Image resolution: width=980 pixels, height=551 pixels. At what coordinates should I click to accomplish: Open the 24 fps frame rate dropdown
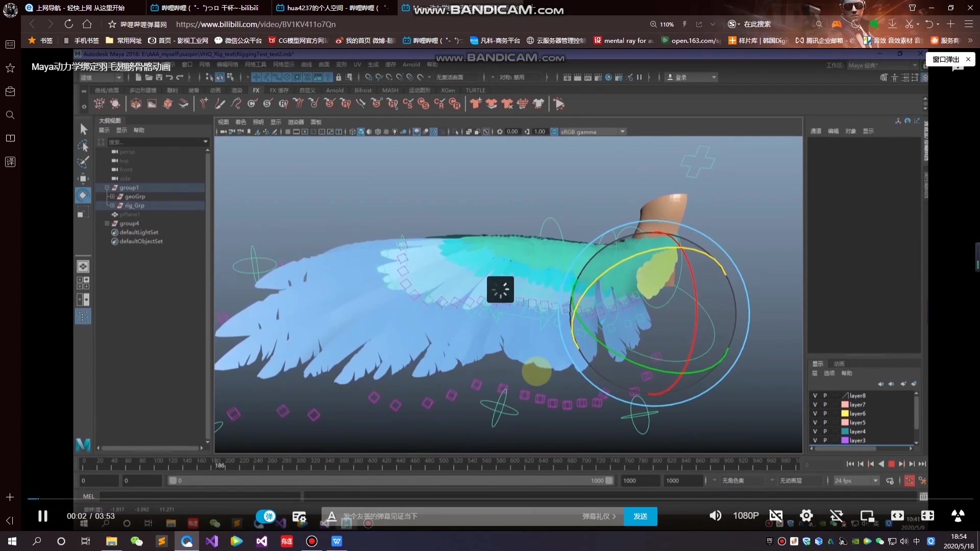pyautogui.click(x=856, y=481)
